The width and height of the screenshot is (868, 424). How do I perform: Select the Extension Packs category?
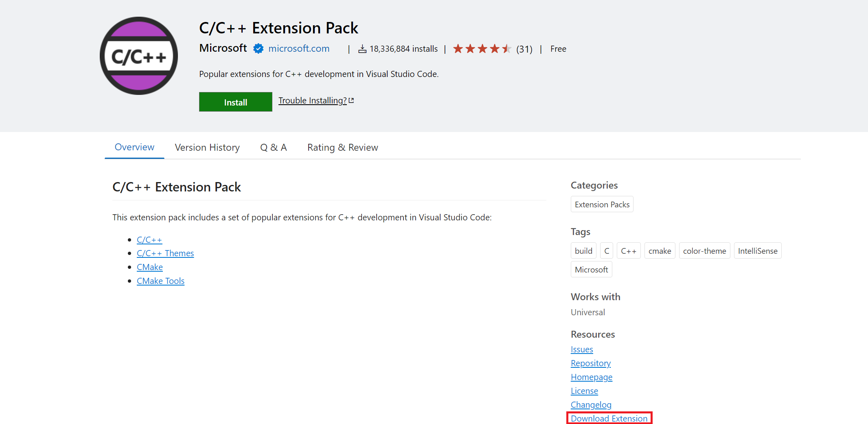pyautogui.click(x=602, y=204)
